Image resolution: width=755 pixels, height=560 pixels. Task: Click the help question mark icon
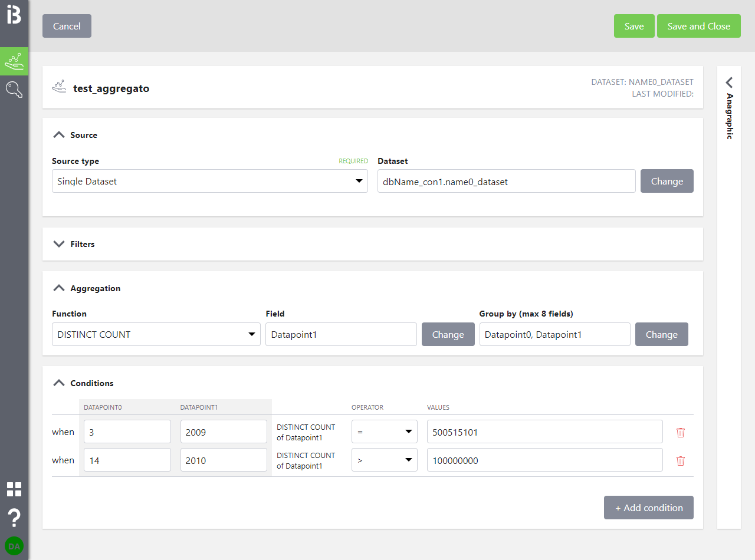(x=14, y=518)
